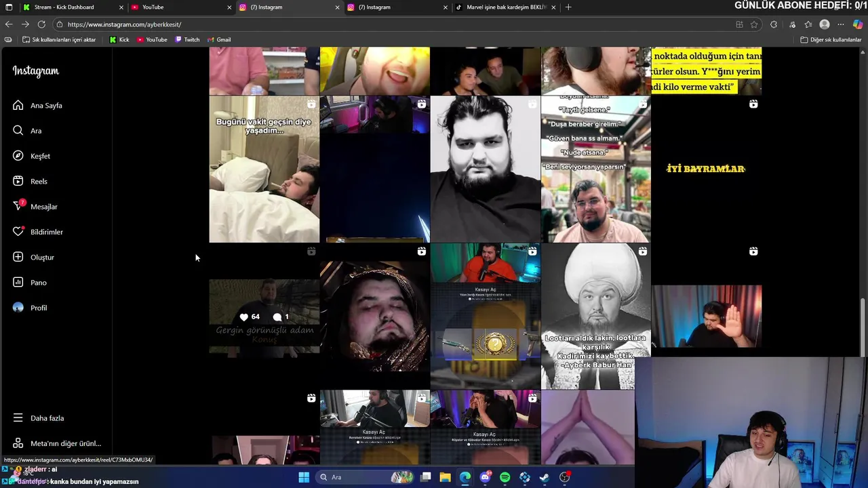868x488 pixels.
Task: Click the taskbar Ara search box
Action: tap(364, 477)
